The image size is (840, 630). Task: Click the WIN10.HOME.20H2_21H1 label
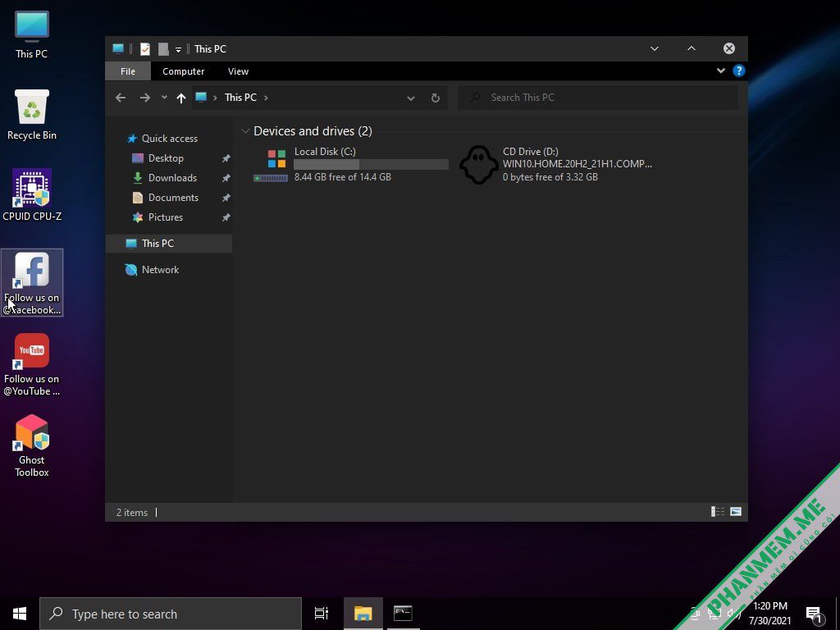[577, 164]
